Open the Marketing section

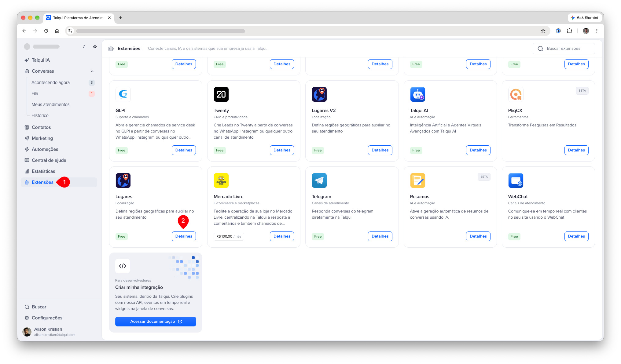pyautogui.click(x=59, y=138)
